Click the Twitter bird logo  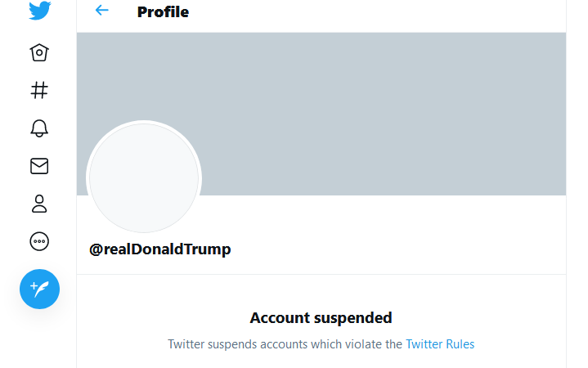click(39, 11)
